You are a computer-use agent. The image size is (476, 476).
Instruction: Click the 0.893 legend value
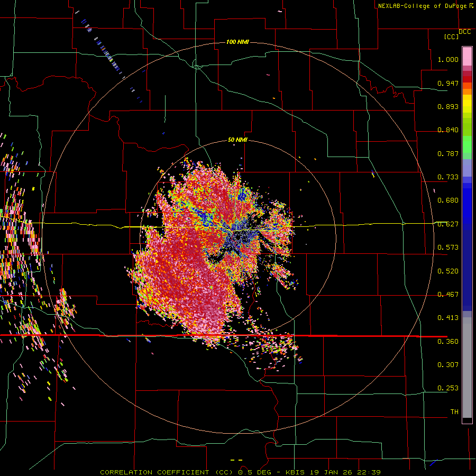click(x=448, y=106)
